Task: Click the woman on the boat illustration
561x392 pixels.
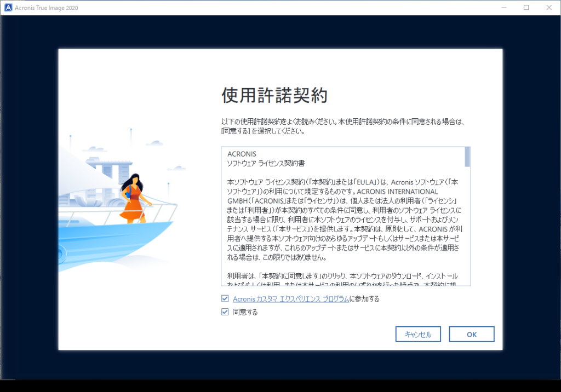Action: point(135,199)
